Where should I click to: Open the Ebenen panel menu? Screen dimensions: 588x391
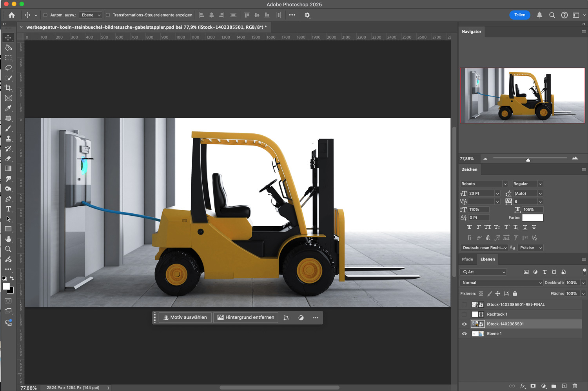584,259
